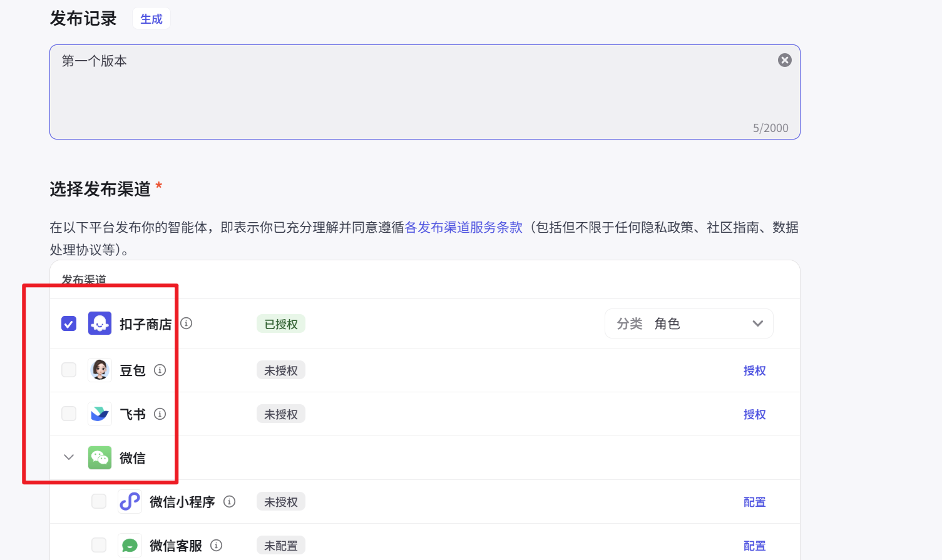
Task: Collapse the 微信 channel group chevron
Action: click(69, 457)
